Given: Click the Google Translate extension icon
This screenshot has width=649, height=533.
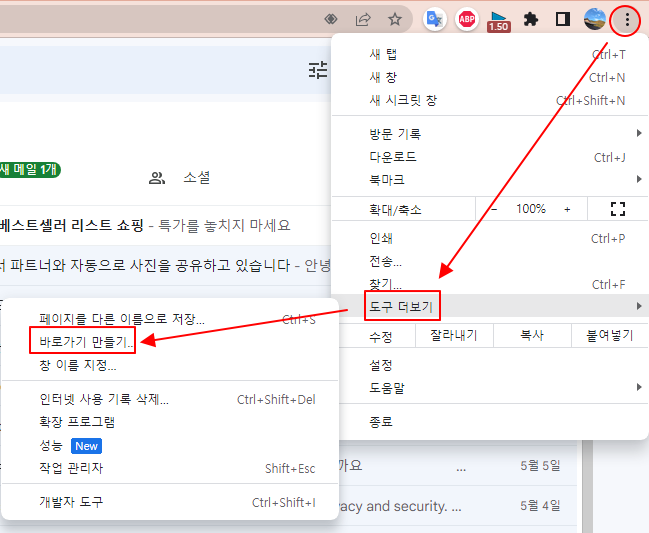Looking at the screenshot, I should coord(435,19).
